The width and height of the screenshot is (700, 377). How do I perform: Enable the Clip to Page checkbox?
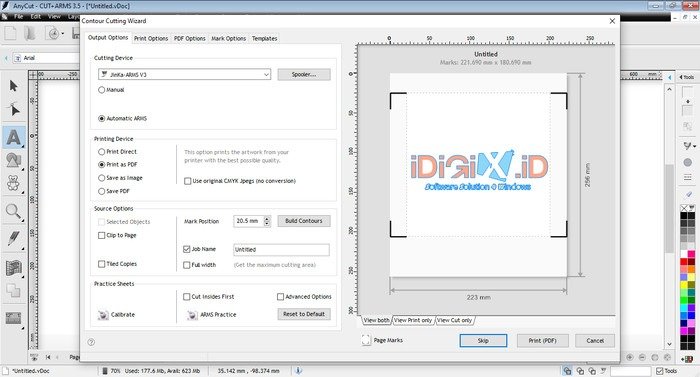click(101, 235)
